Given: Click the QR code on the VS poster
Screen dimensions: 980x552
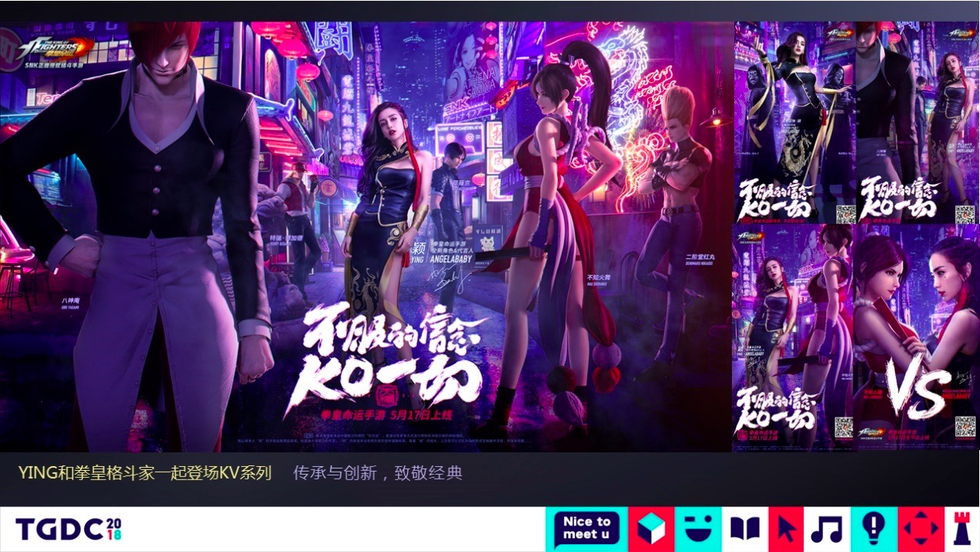Looking at the screenshot, I should coord(965,427).
